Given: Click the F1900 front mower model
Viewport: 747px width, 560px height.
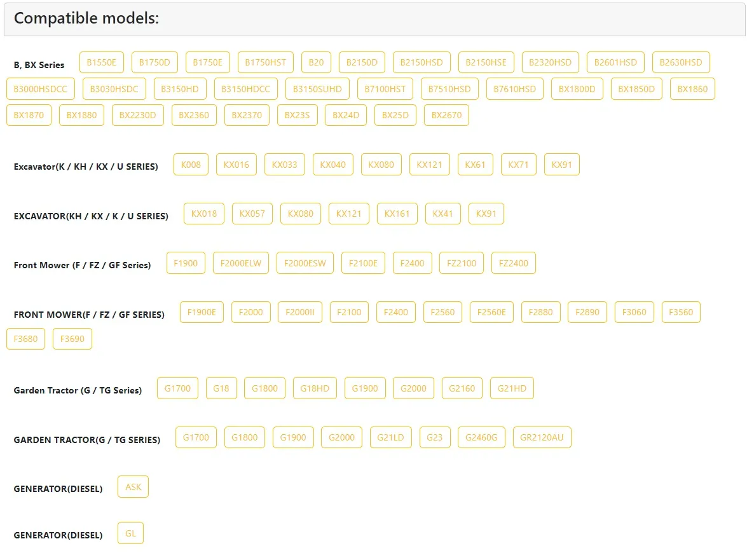Looking at the screenshot, I should [186, 263].
